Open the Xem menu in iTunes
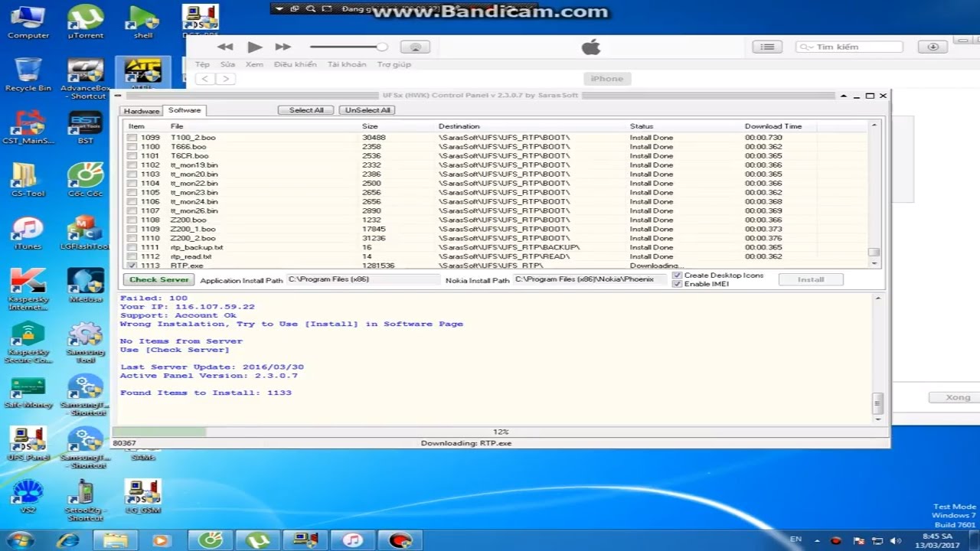Screen dimensions: 980x551 (254, 64)
